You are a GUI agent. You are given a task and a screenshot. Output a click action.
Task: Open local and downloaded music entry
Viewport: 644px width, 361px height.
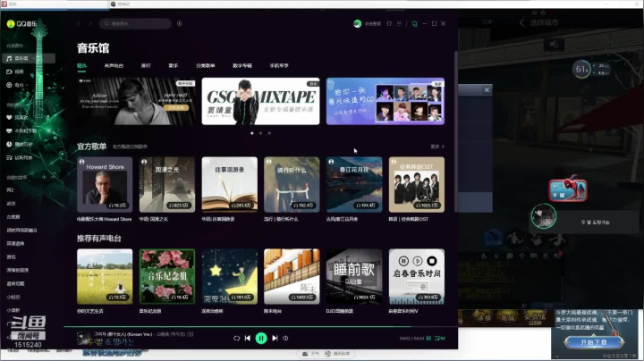pos(21,130)
